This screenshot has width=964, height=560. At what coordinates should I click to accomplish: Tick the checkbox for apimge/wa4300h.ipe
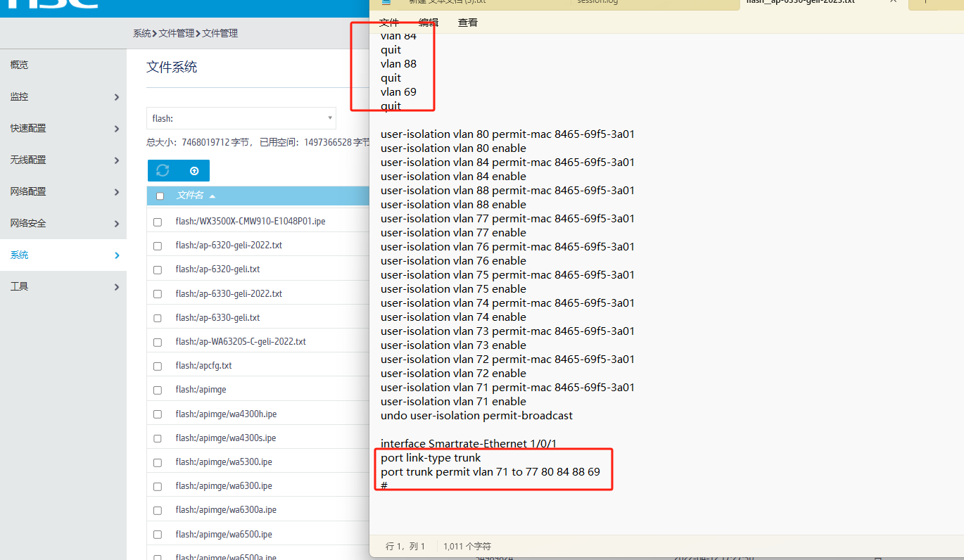pyautogui.click(x=158, y=414)
